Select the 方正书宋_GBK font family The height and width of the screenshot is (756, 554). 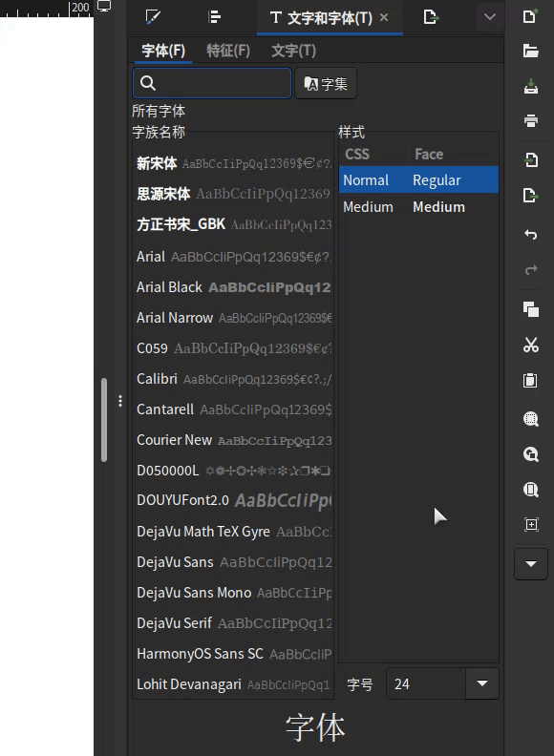point(234,224)
